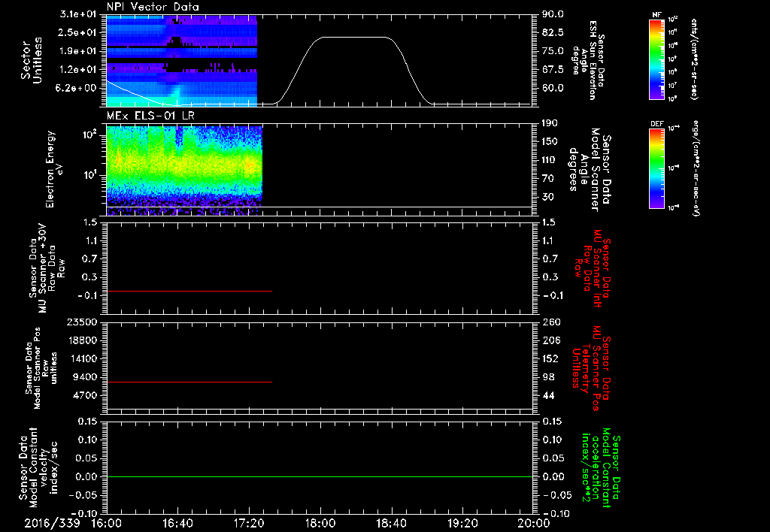This screenshot has width=770, height=532.
Task: Click the red "MU Scanner Pos Telemetry" axis title
Action: coord(591,368)
